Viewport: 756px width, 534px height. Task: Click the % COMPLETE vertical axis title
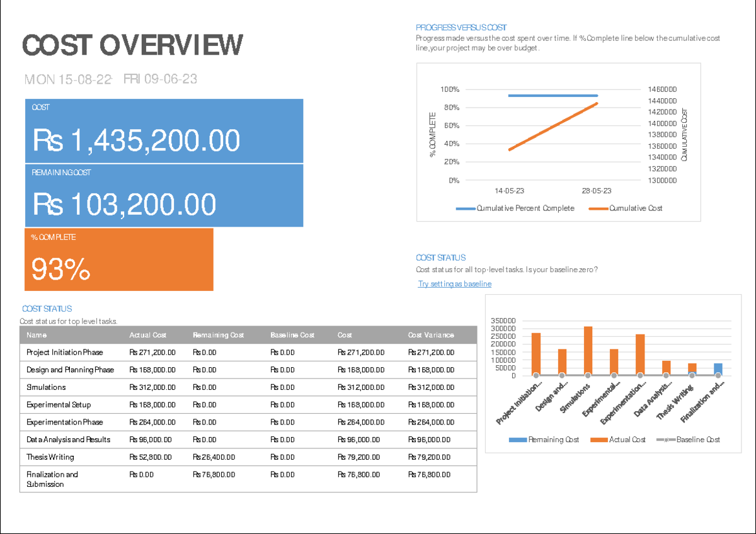[433, 135]
